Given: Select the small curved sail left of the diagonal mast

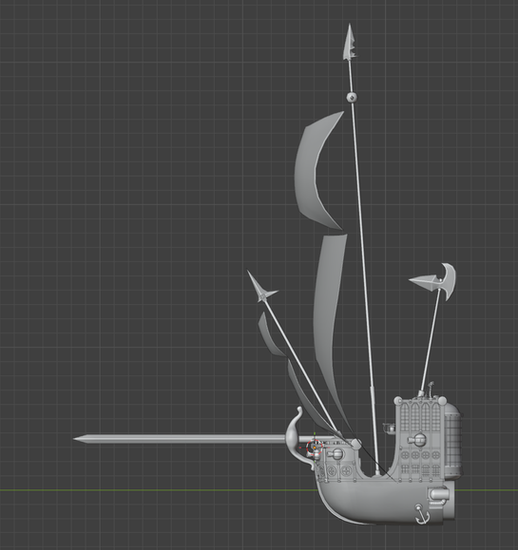Looking at the screenshot, I should point(269,335).
